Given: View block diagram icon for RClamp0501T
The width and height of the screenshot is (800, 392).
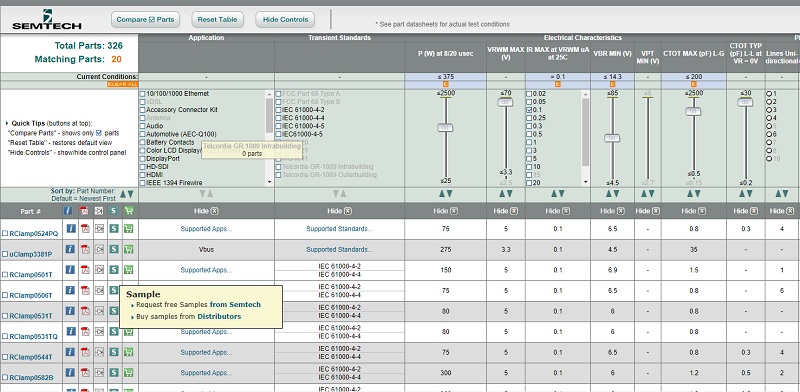Looking at the screenshot, I should (x=99, y=270).
